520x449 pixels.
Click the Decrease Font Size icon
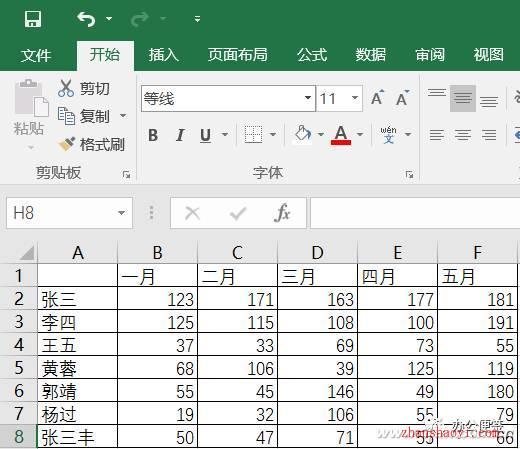pyautogui.click(x=403, y=98)
